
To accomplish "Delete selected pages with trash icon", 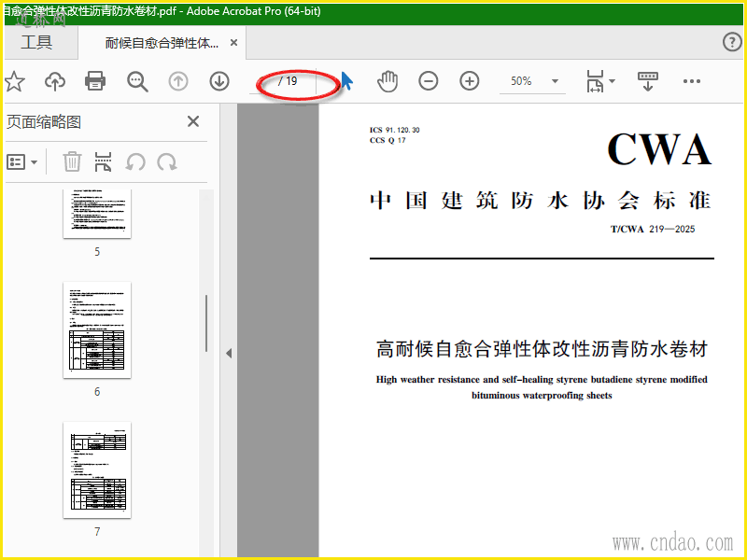I will click(x=72, y=161).
